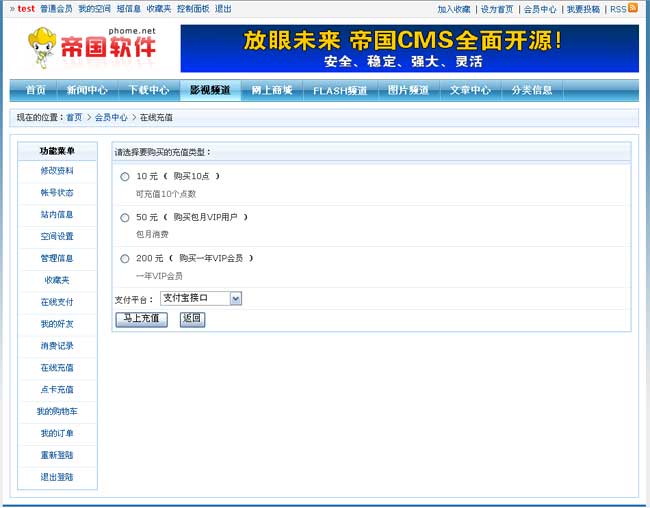This screenshot has height=508, width=650.
Task: Select the 10 元 recharge option
Action: [x=125, y=176]
